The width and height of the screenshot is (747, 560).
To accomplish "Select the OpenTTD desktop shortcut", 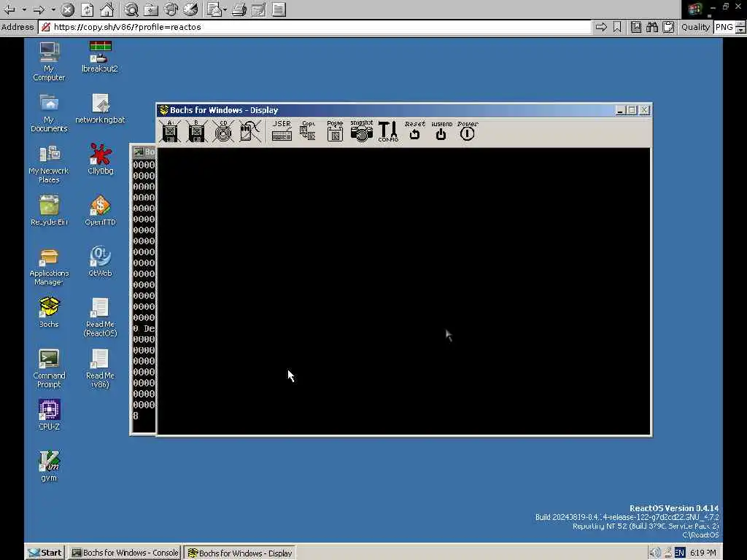I will point(100,210).
